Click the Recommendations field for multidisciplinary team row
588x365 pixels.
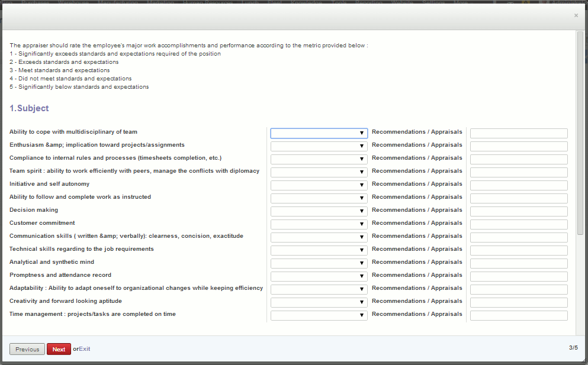[518, 133]
